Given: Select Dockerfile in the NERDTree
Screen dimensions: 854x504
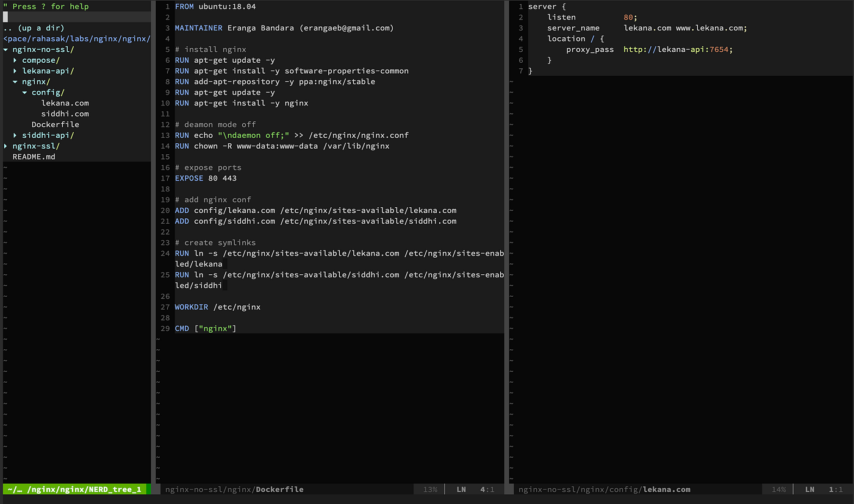Looking at the screenshot, I should [x=56, y=124].
